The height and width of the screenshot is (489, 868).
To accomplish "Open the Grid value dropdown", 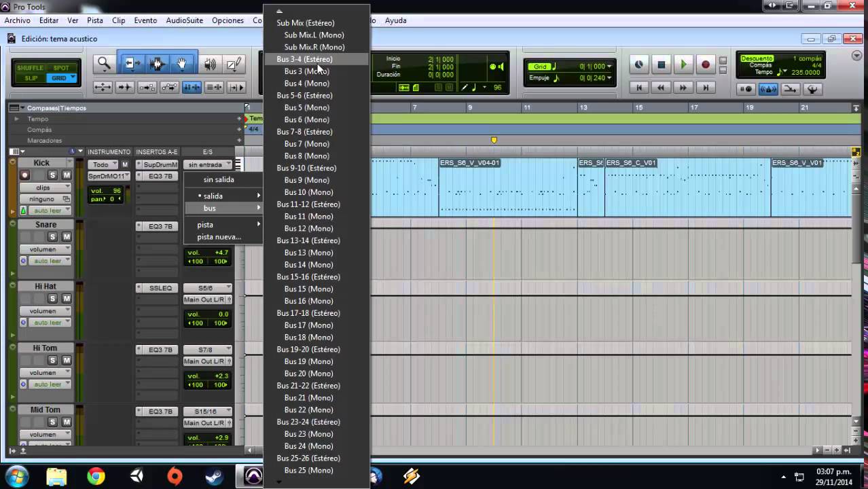I will [609, 67].
